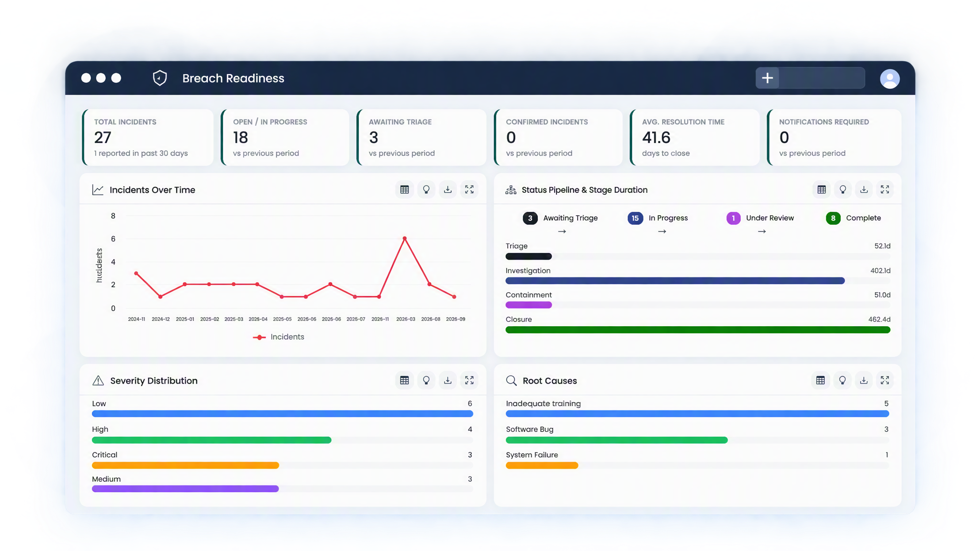980x551 pixels.
Task: Click the shield logo next to Breach Readiness
Action: (x=160, y=78)
